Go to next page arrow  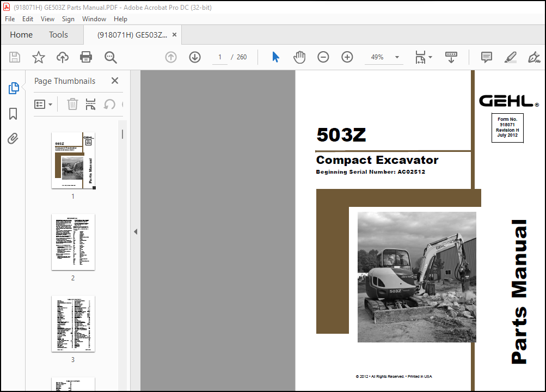pyautogui.click(x=195, y=57)
